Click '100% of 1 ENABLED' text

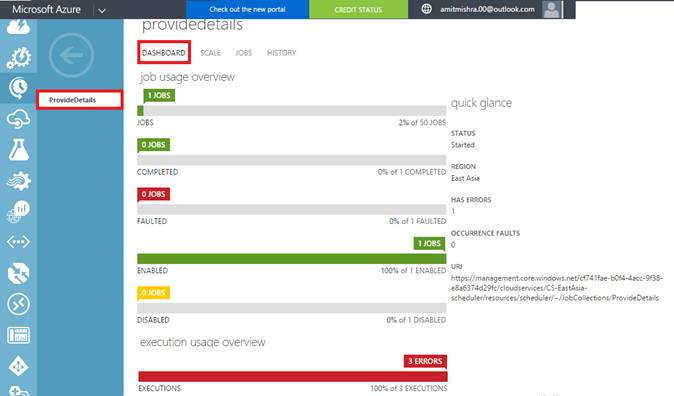coord(414,270)
